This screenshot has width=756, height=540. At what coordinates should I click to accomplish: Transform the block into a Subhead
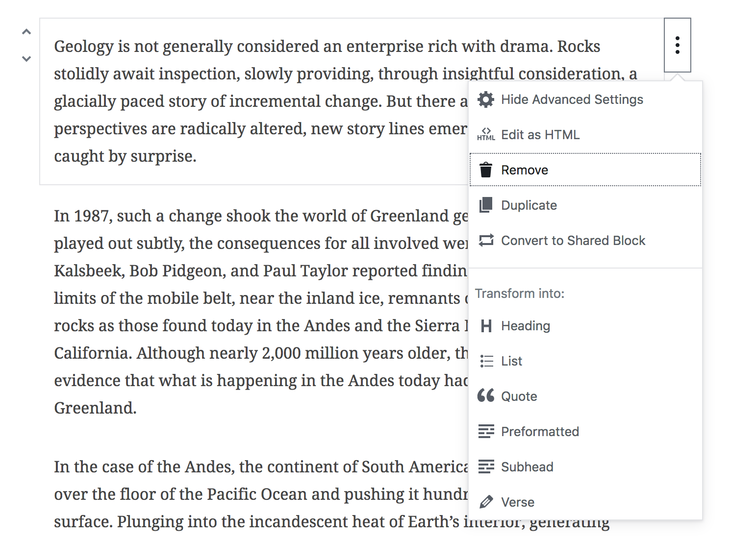(x=527, y=466)
